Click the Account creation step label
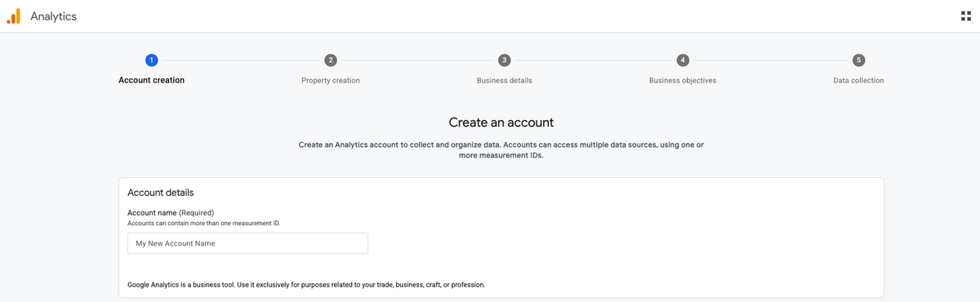Image resolution: width=980 pixels, height=302 pixels. tap(151, 80)
